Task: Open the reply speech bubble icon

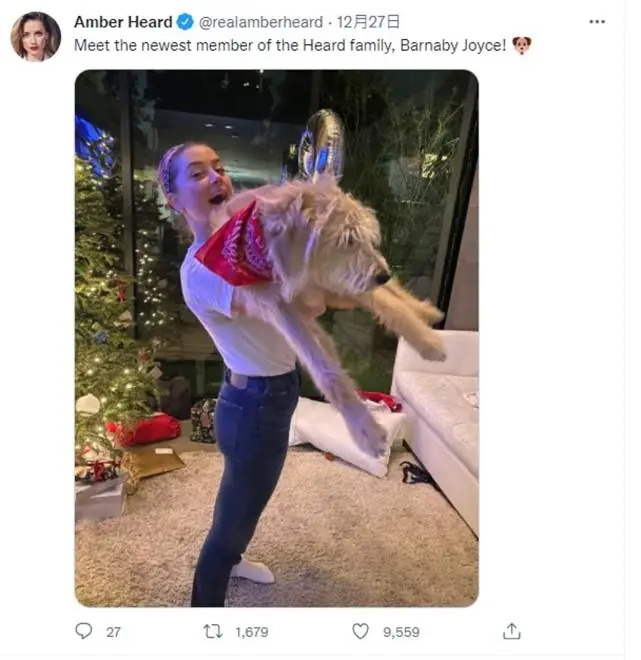Action: [x=83, y=631]
